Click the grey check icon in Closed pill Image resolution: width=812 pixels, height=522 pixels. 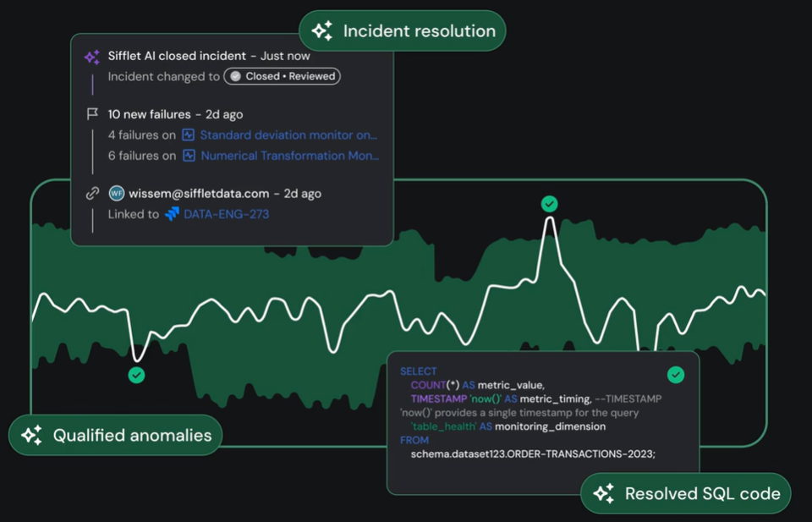pos(236,76)
